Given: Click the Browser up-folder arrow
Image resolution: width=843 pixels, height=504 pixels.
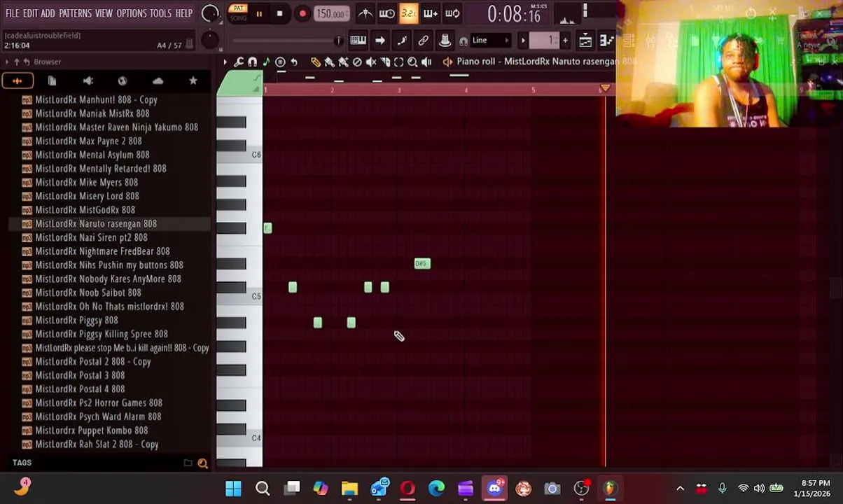Looking at the screenshot, I should [17, 62].
